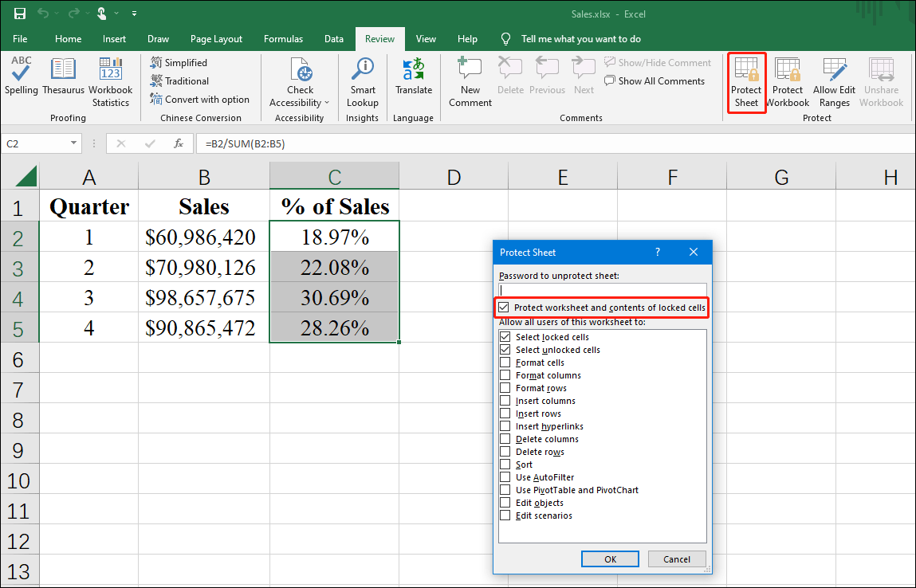Check the Sort option

tap(505, 465)
